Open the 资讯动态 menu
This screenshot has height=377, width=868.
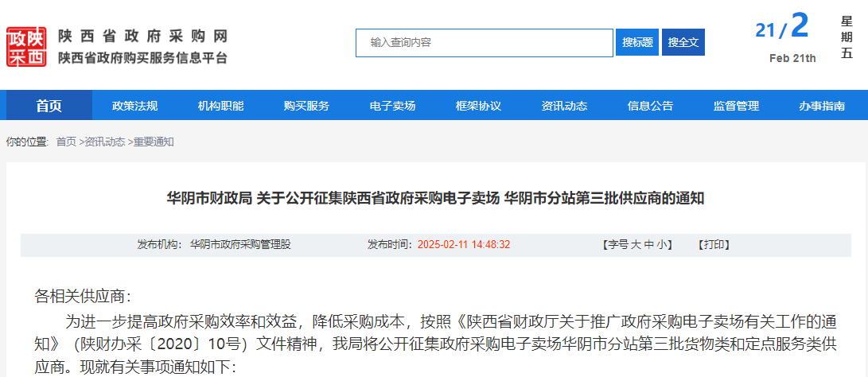point(564,106)
